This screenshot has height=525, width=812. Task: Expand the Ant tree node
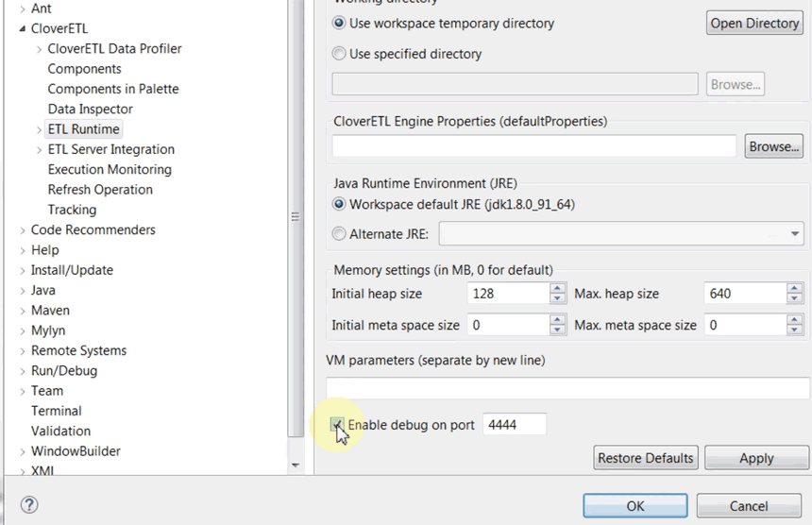[23, 8]
